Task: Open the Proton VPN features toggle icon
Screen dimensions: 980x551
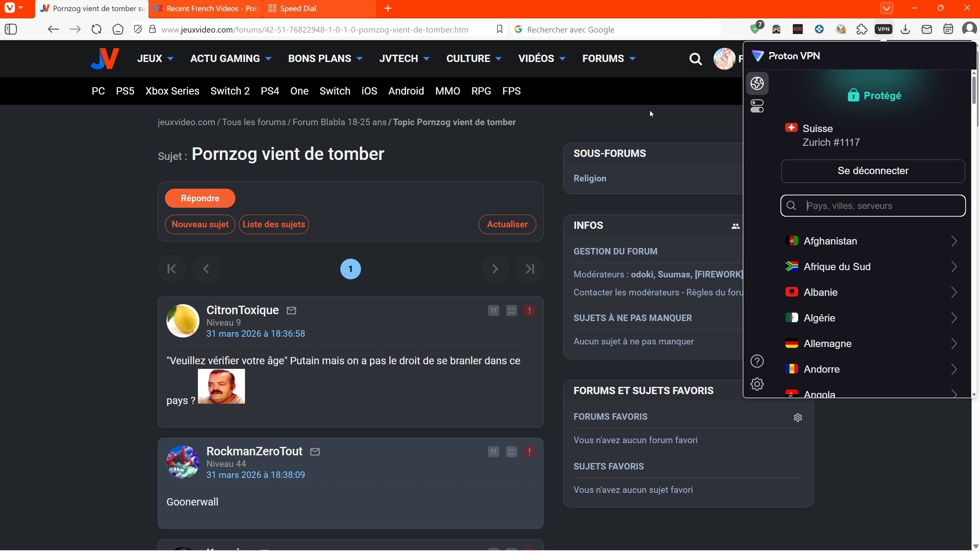Action: [757, 106]
